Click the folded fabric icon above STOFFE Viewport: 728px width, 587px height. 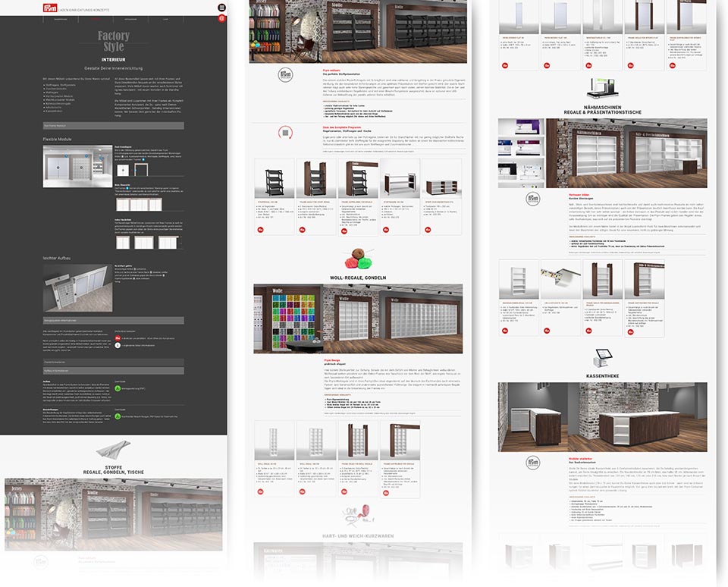click(113, 450)
